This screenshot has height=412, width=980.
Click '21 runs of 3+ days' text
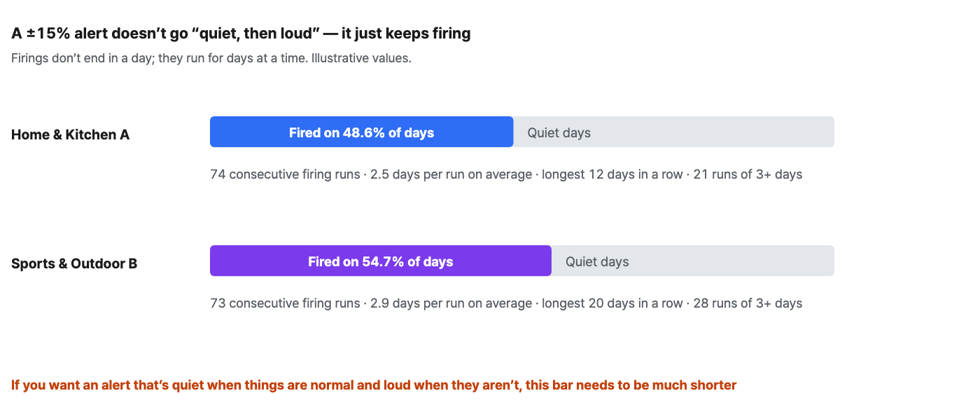click(748, 174)
